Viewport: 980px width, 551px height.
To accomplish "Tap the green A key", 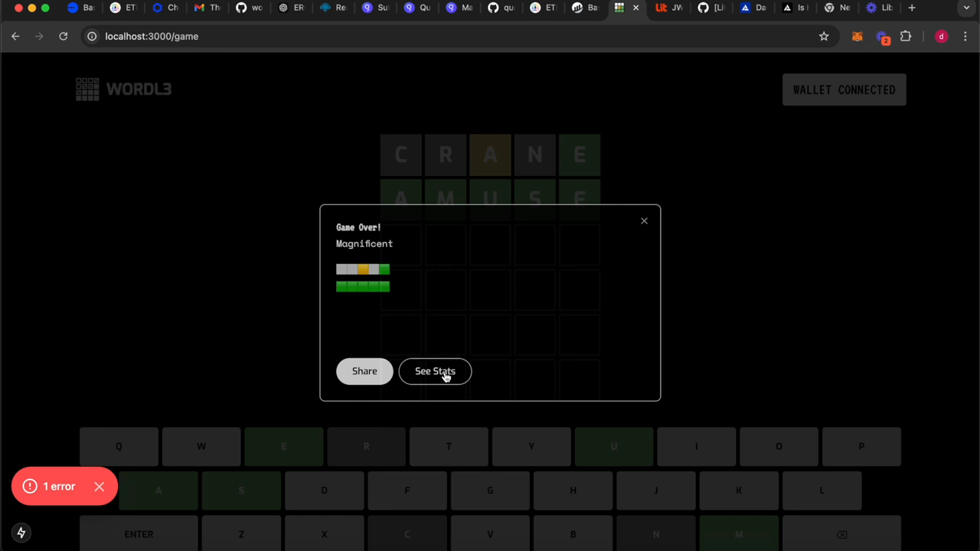I will [158, 491].
